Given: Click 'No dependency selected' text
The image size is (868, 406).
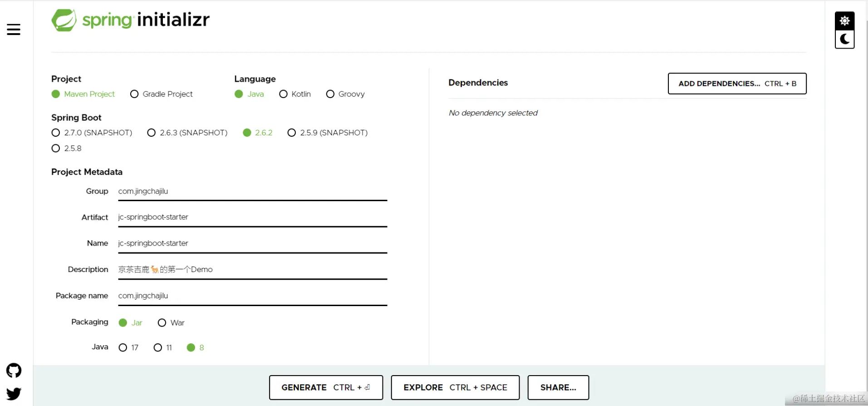Looking at the screenshot, I should (493, 113).
